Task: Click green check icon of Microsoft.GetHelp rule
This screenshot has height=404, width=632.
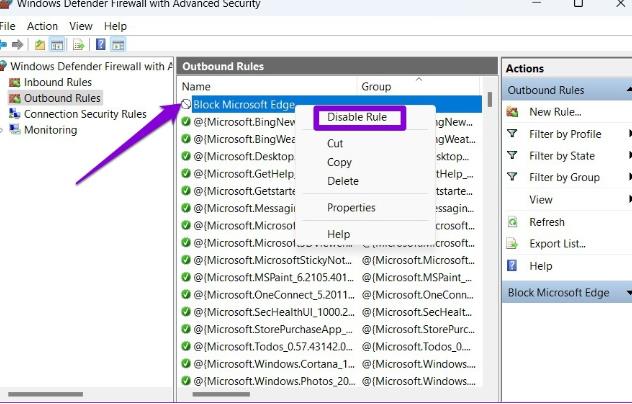Action: pos(186,173)
